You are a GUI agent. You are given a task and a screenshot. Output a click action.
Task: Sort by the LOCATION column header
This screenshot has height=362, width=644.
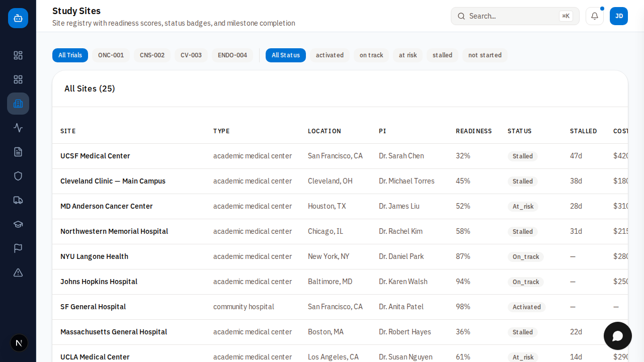pos(325,131)
